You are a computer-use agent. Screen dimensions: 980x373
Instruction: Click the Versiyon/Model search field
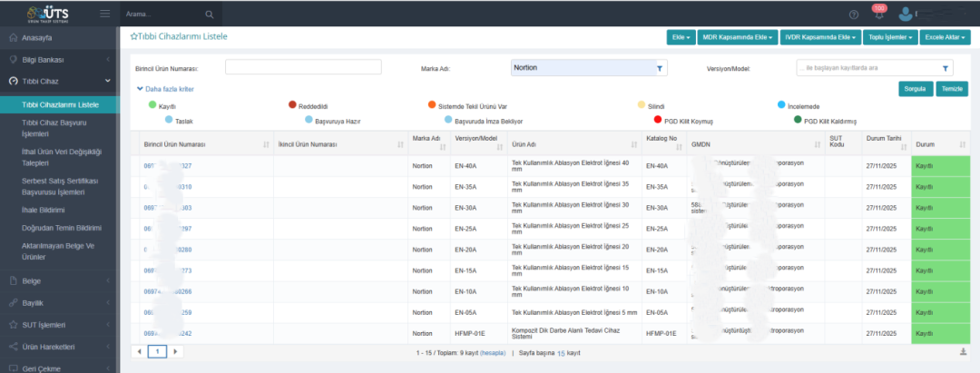(x=875, y=68)
